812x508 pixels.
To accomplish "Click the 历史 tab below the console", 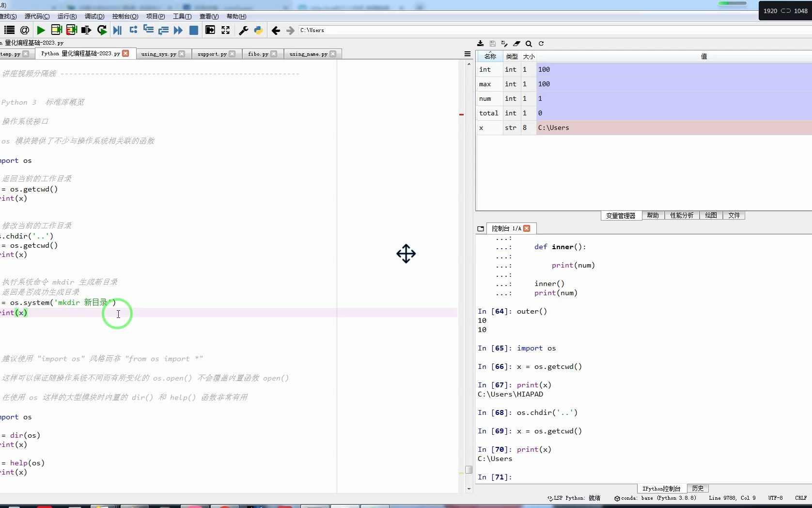I will (x=698, y=488).
